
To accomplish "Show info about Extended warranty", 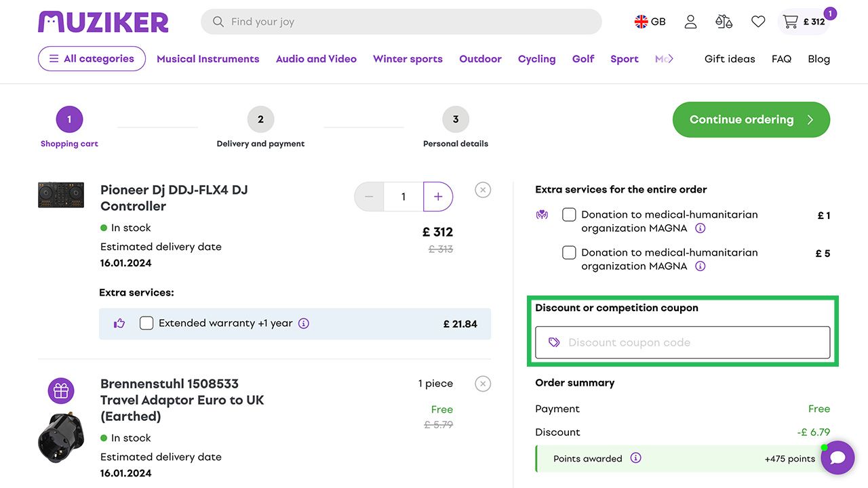I will click(x=304, y=323).
